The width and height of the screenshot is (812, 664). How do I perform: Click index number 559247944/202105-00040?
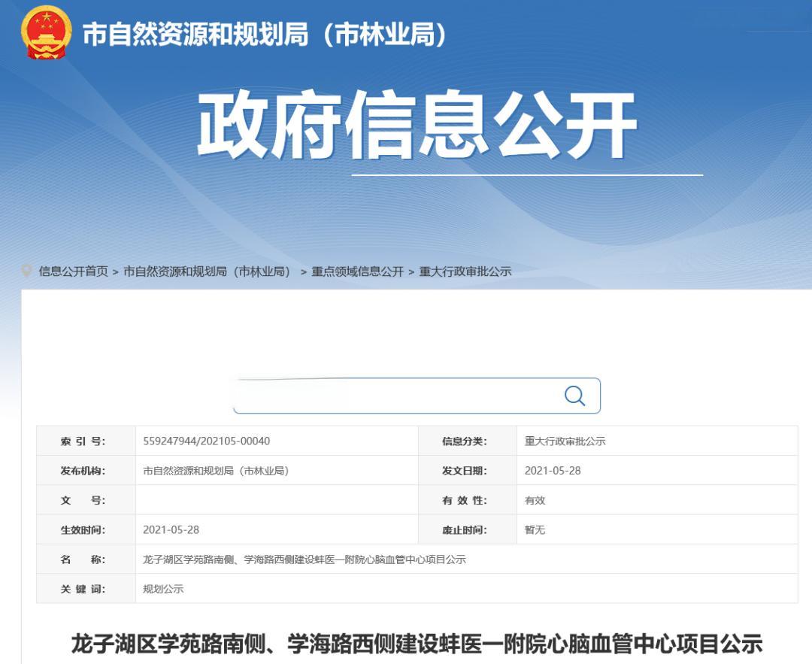point(206,441)
